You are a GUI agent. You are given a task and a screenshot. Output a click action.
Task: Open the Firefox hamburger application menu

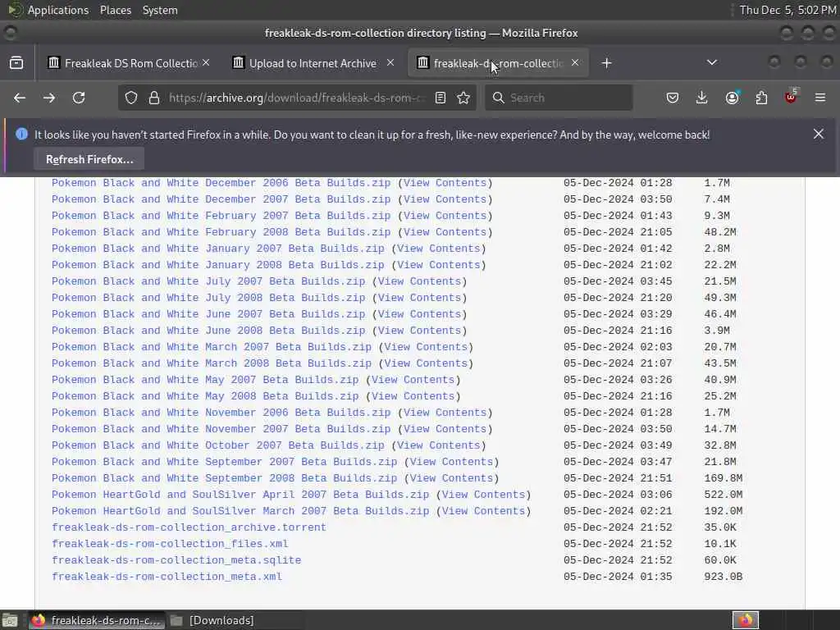[820, 98]
